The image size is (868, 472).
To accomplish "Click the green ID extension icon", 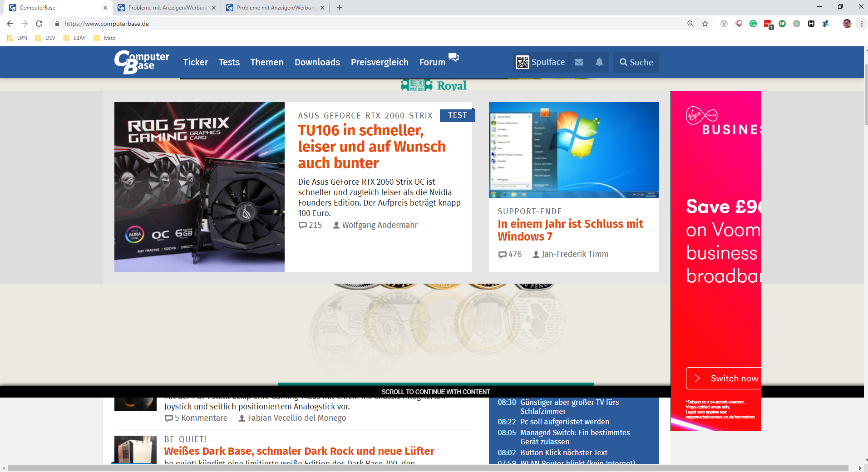I will pyautogui.click(x=782, y=24).
